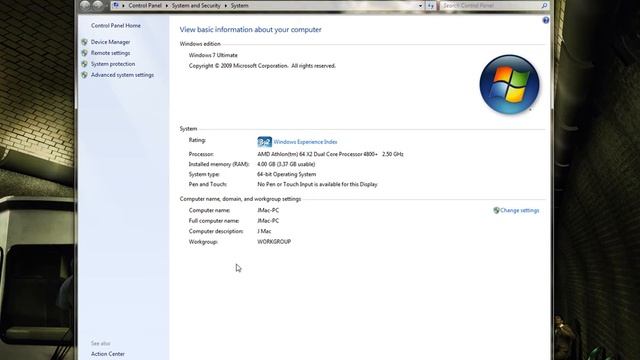Expand arrow after Control Panel breadcrumb

(x=167, y=6)
